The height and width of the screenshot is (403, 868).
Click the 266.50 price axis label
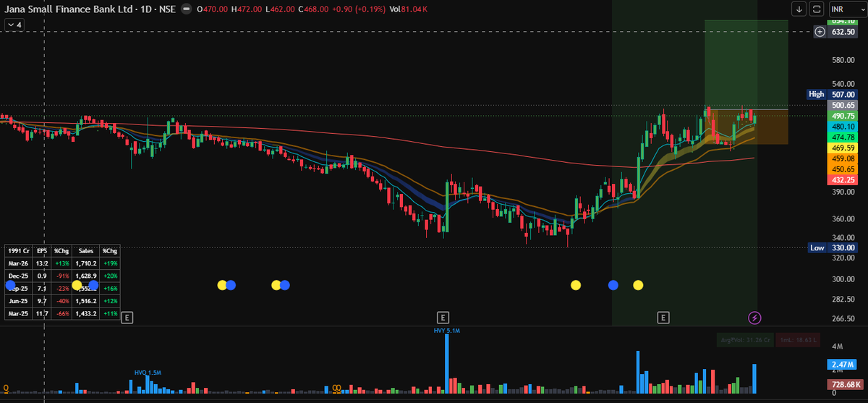843,318
